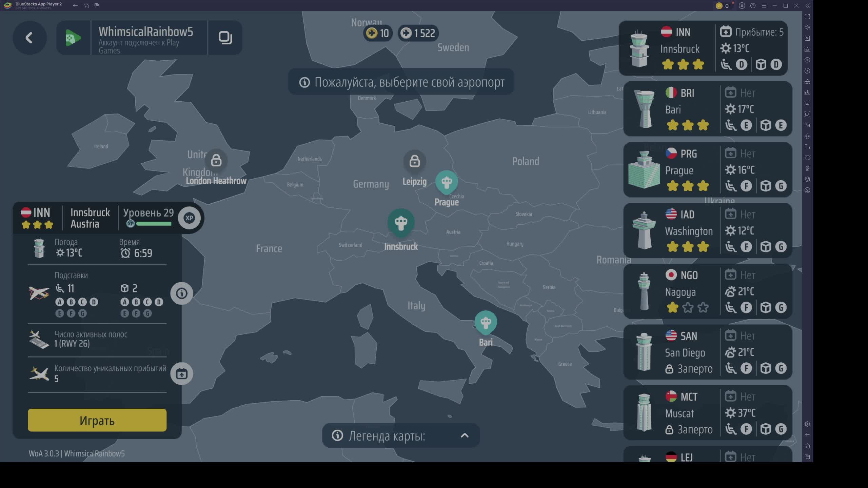The width and height of the screenshot is (868, 488).
Task: Open the XP round button
Action: tap(189, 218)
